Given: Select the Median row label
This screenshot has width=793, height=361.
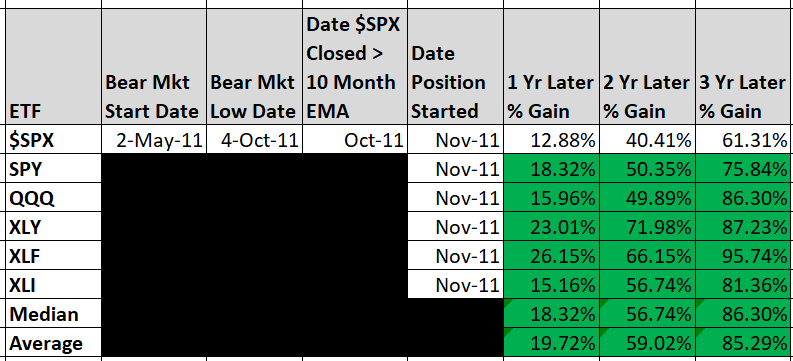Looking at the screenshot, I should click(53, 314).
